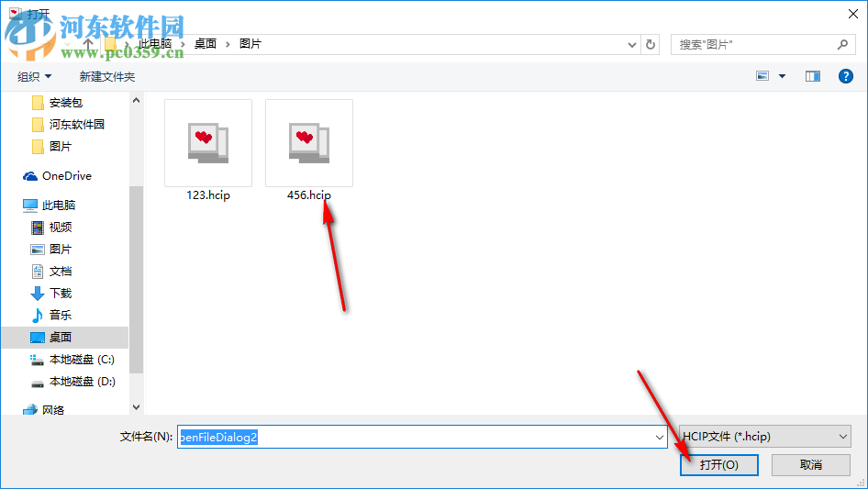
Task: Select 本地磁盘 (D:) in sidebar
Action: click(x=82, y=382)
